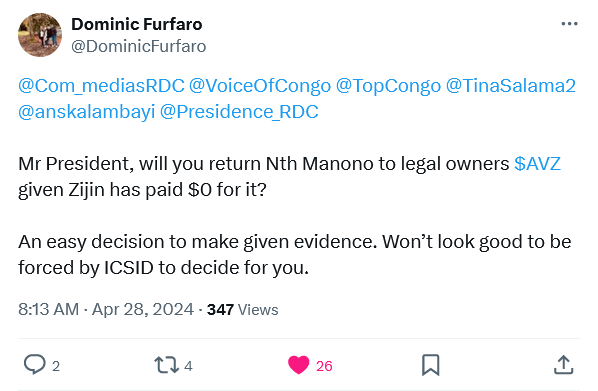Open the share upload icon
The image size is (598, 391).
563,365
